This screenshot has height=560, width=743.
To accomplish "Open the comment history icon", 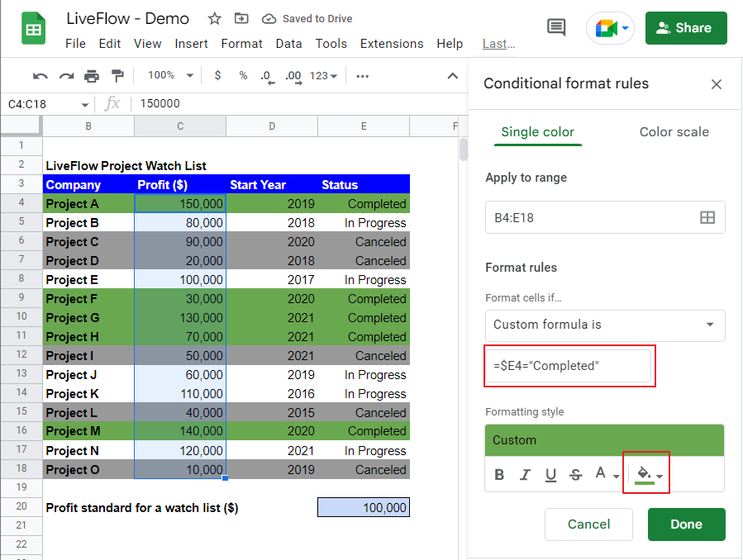I will coord(556,27).
